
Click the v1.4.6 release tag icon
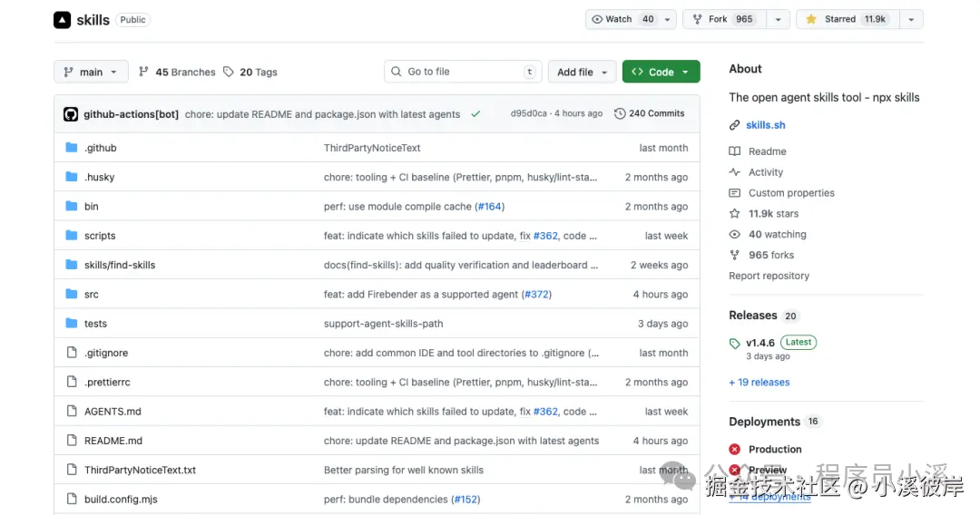pyautogui.click(x=734, y=343)
